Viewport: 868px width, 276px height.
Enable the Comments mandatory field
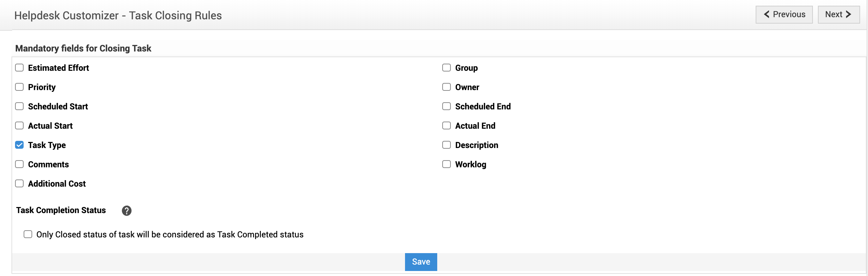pyautogui.click(x=19, y=164)
